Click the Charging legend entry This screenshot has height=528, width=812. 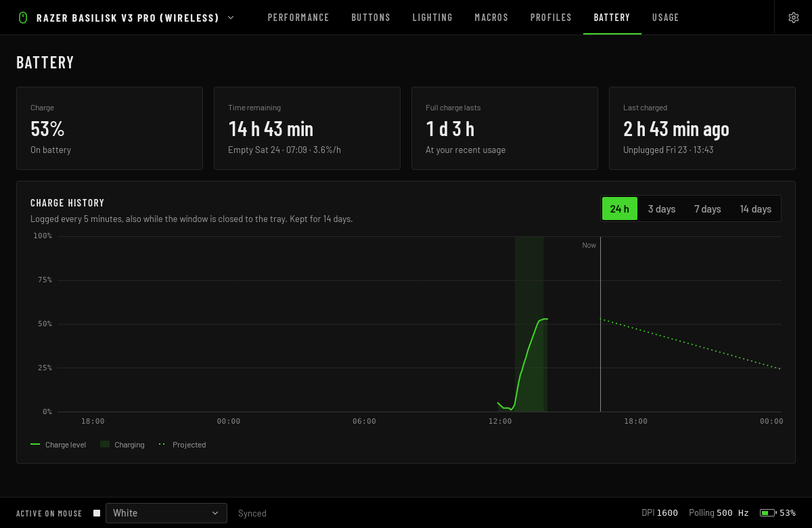pos(122,445)
